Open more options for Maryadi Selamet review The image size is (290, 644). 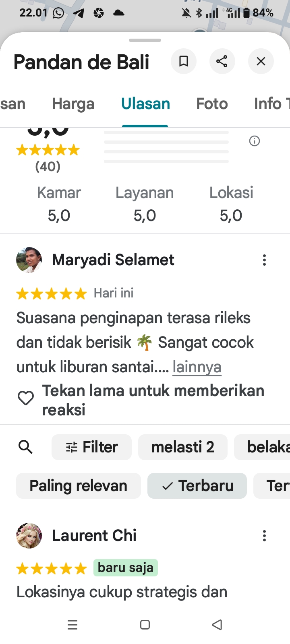(x=264, y=260)
